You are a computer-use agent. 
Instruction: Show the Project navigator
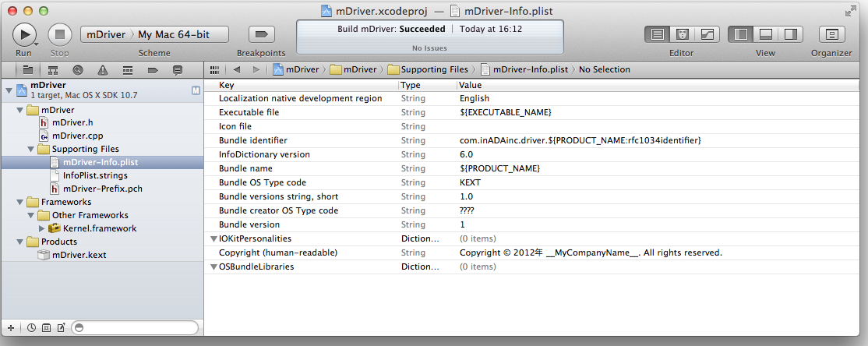click(27, 70)
